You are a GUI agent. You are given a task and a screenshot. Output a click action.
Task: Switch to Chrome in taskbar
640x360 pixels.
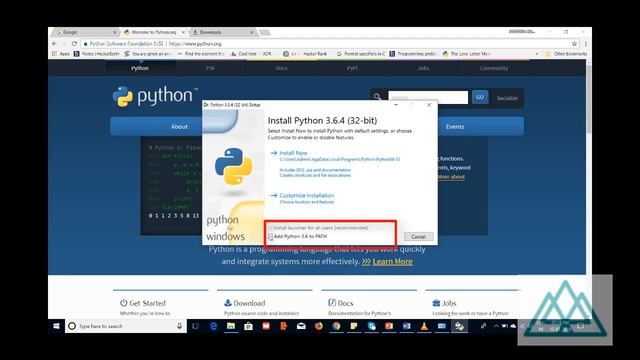coord(336,326)
